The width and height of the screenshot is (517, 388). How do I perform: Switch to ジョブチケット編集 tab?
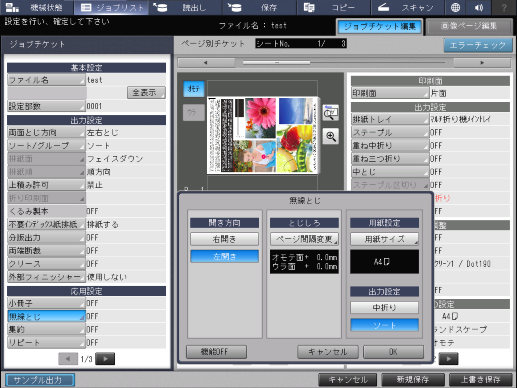(380, 27)
